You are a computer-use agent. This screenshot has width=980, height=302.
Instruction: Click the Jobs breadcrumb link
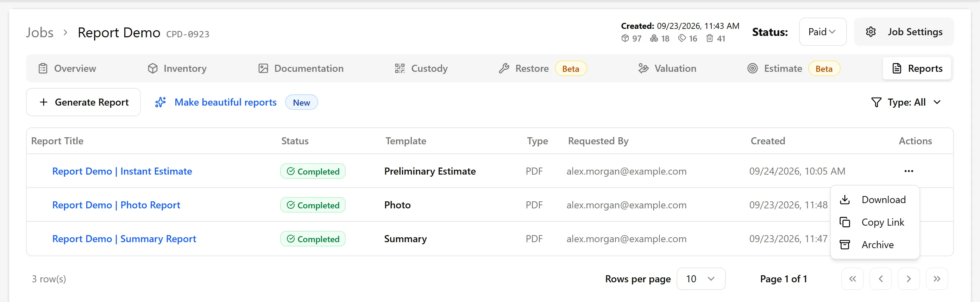[39, 33]
